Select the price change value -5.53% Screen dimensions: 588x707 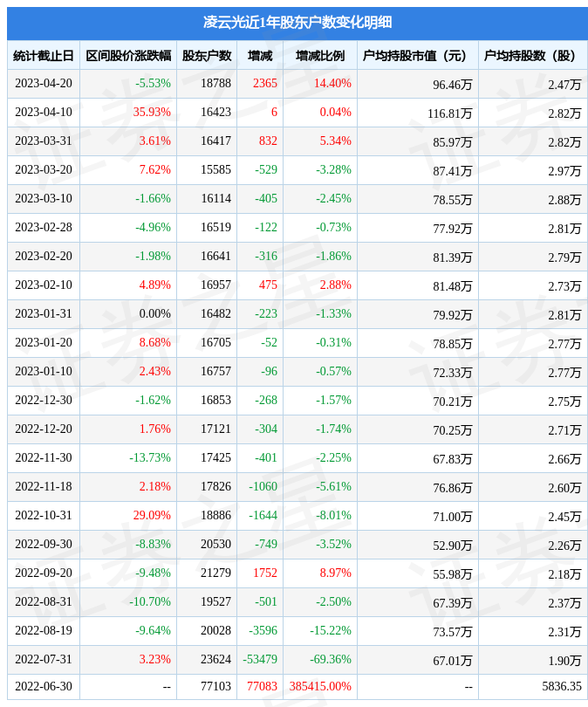(154, 83)
